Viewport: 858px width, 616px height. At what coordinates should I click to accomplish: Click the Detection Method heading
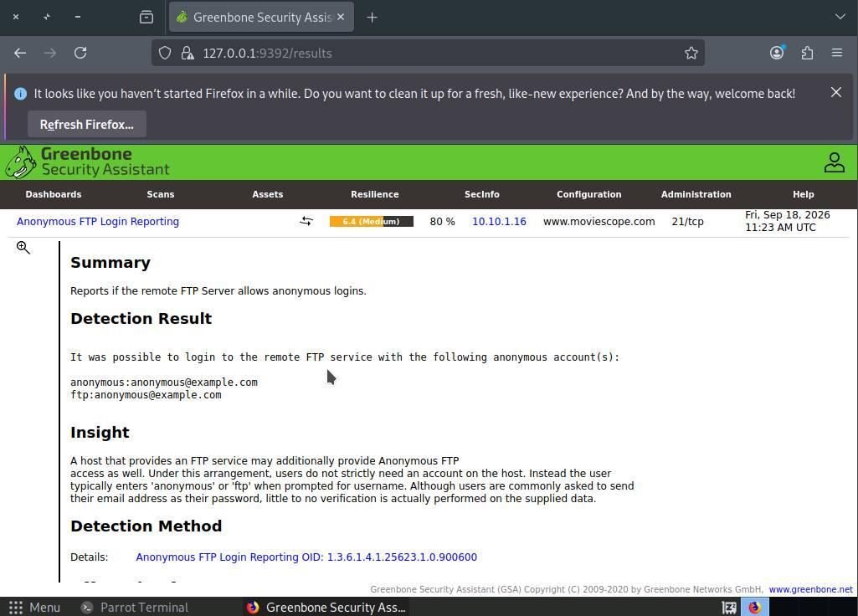point(146,526)
